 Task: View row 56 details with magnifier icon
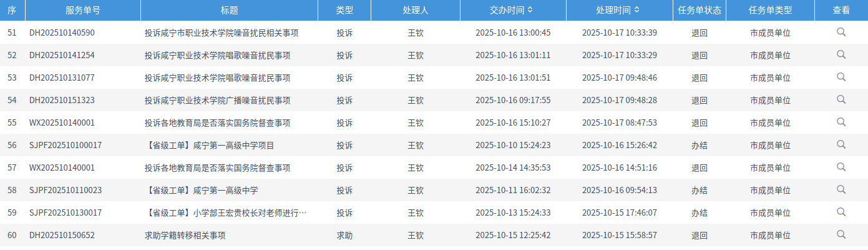pos(841,145)
